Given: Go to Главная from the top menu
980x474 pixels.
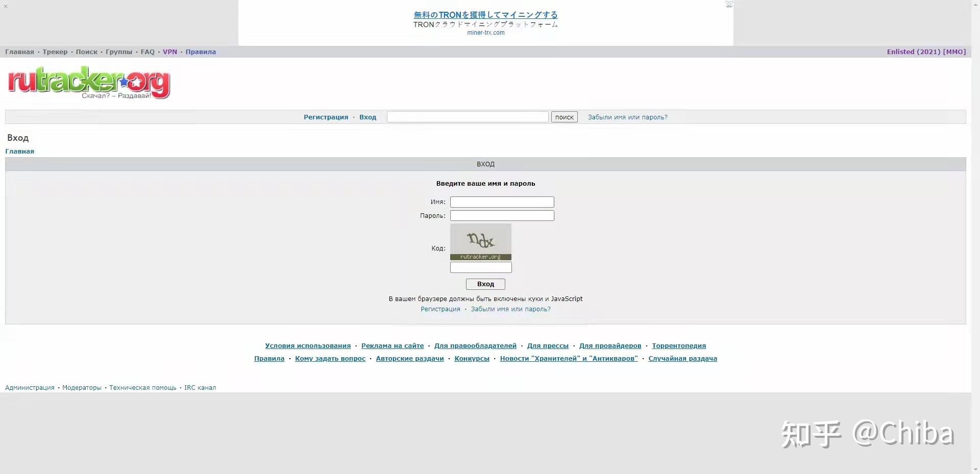Looking at the screenshot, I should pyautogui.click(x=19, y=52).
